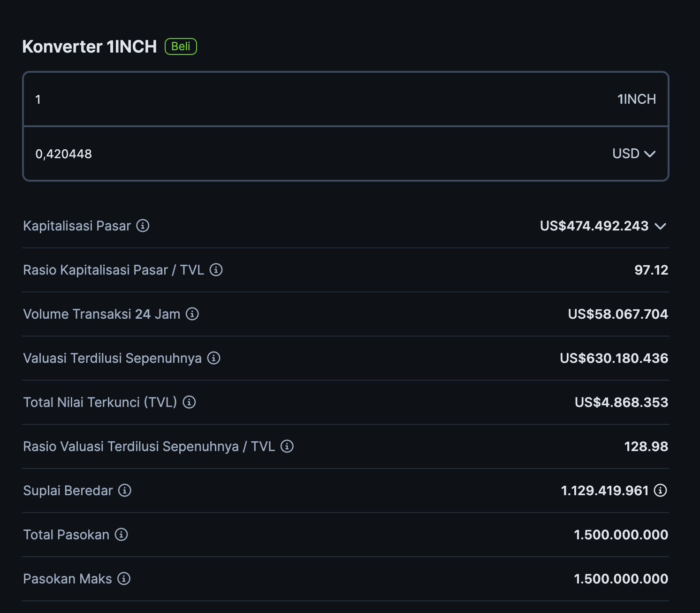Screen dimensions: 700x613
Task: Expand the Kapitalisasi Pasar value chevron
Action: [661, 226]
